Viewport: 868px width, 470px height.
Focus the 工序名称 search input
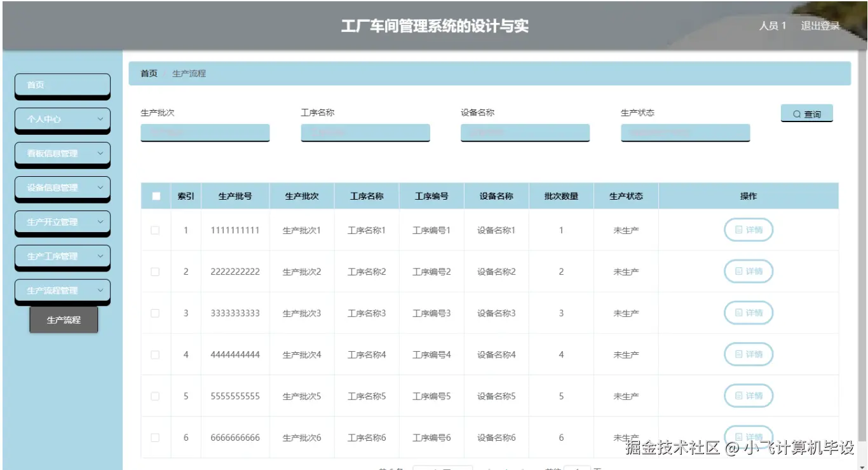(x=365, y=132)
